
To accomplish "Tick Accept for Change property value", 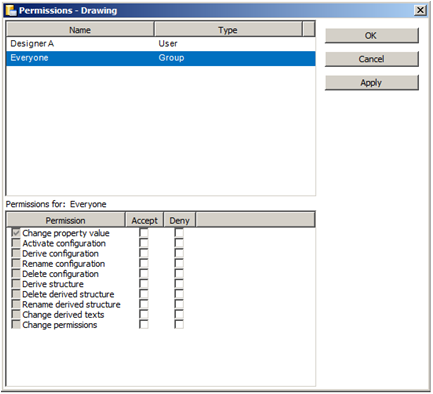I will 144,232.
